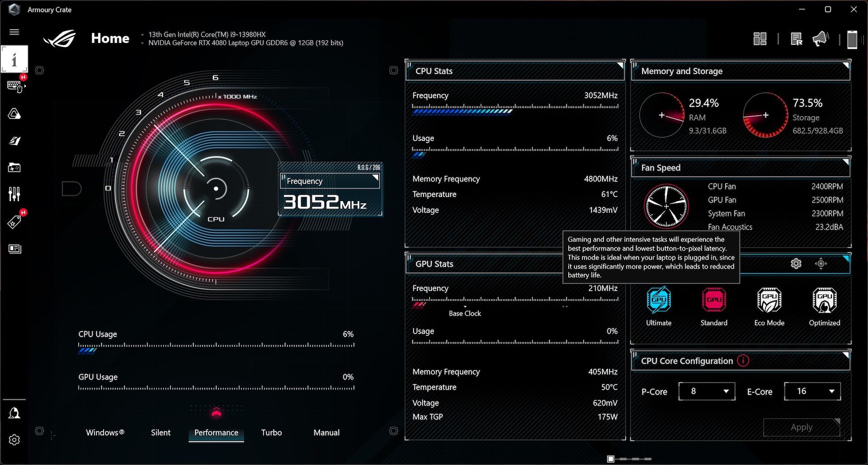
Task: Open GPU mode settings gear icon
Action: click(796, 263)
